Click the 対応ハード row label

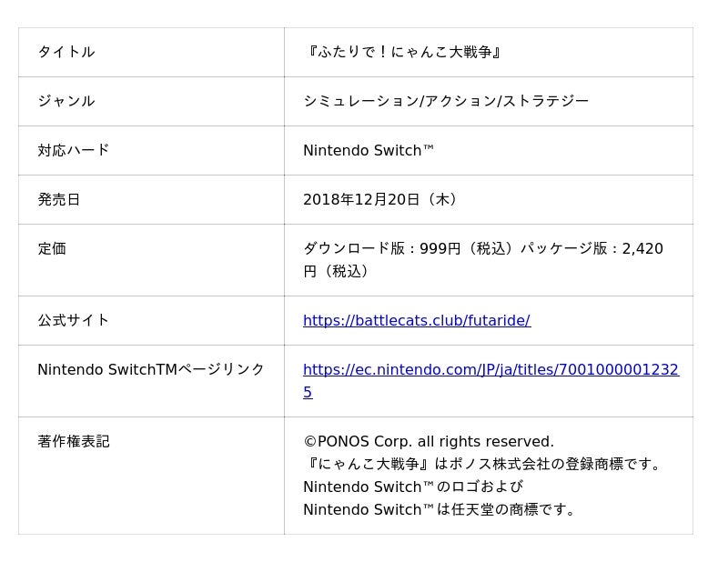(73, 150)
